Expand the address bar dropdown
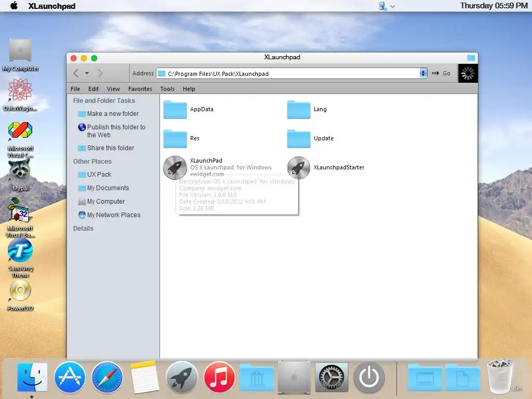The width and height of the screenshot is (532, 399). pos(423,73)
